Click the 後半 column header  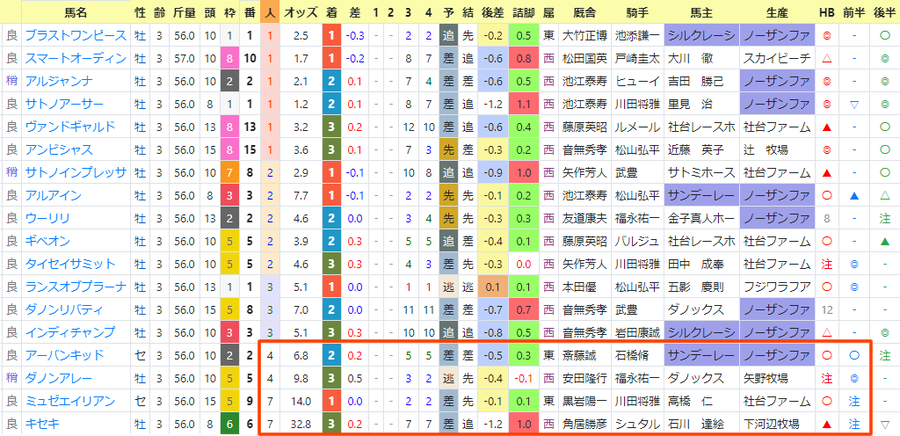[883, 12]
